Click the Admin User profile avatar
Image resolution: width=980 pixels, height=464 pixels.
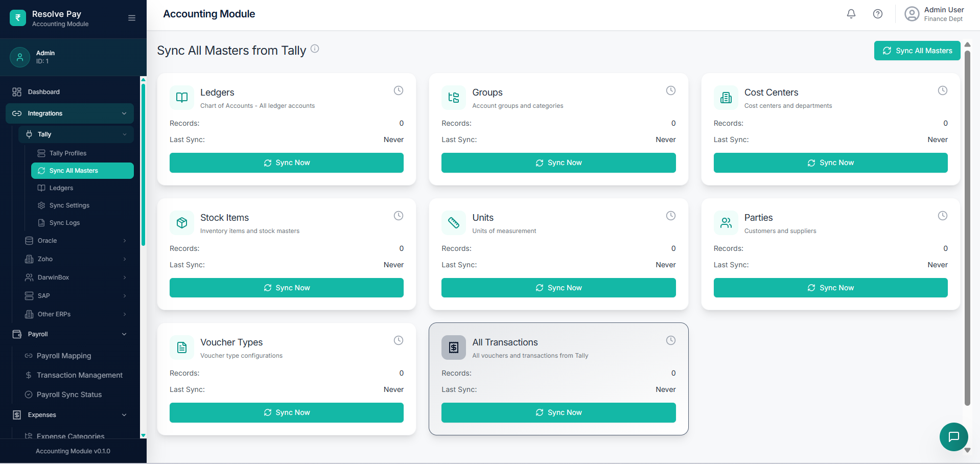(x=912, y=14)
